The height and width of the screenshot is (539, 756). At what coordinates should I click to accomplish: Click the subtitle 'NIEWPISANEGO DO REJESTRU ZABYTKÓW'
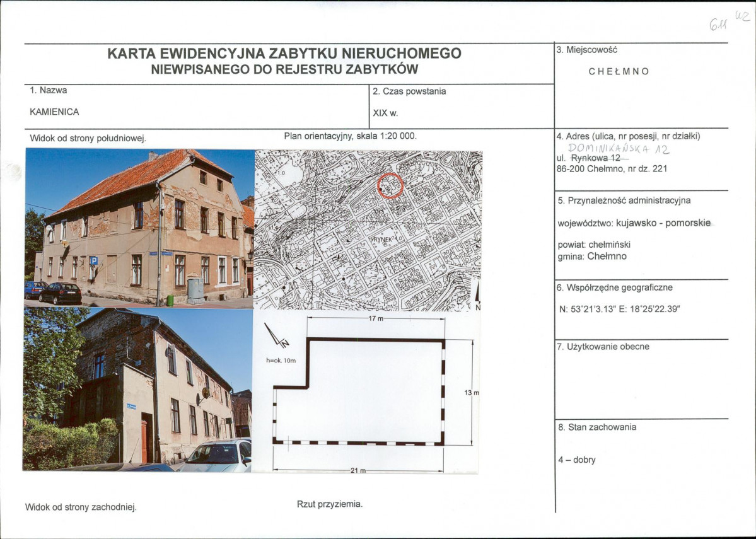pyautogui.click(x=284, y=69)
